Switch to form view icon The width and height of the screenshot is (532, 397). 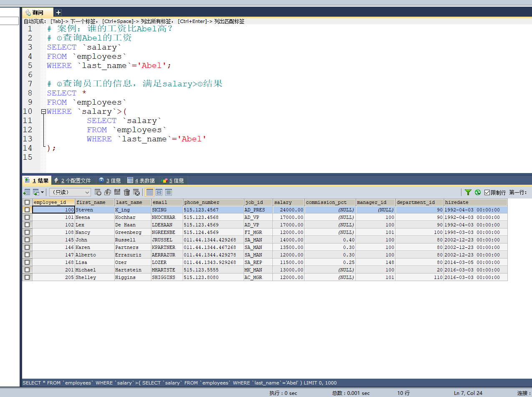tap(159, 192)
